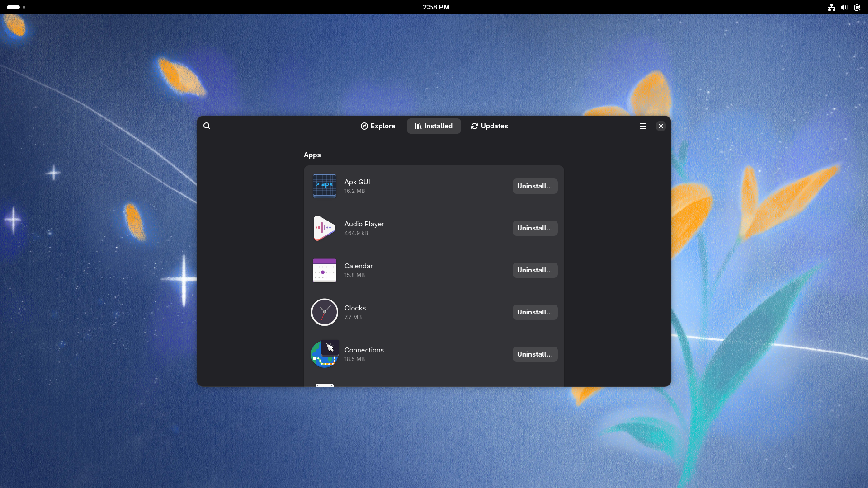Open the clock showing 2:58 PM

pos(436,7)
